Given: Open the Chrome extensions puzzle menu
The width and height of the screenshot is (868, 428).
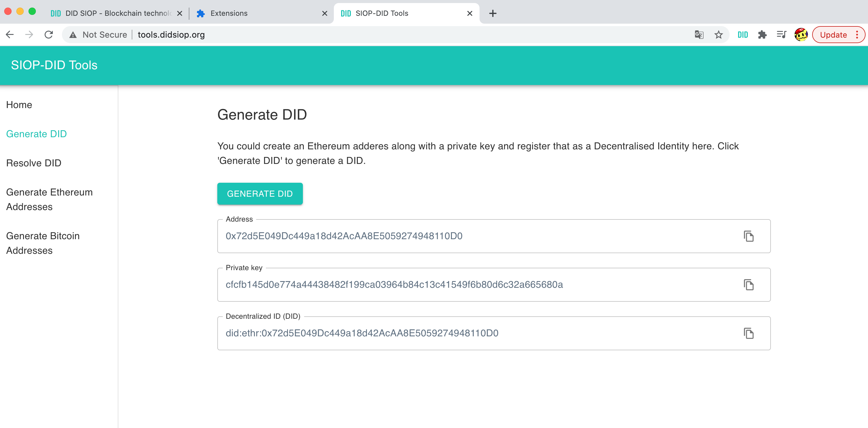Looking at the screenshot, I should pyautogui.click(x=762, y=35).
